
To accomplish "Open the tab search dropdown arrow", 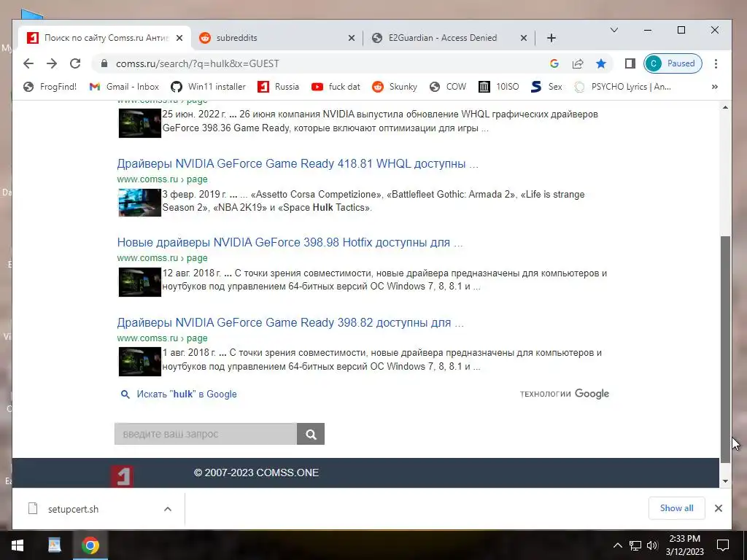I will point(614,30).
